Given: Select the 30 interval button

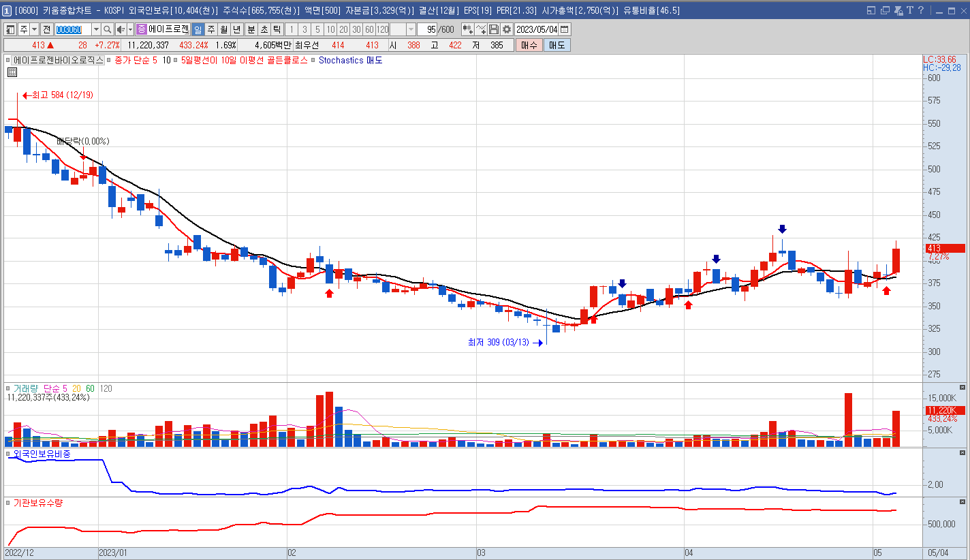Looking at the screenshot, I should (x=356, y=29).
